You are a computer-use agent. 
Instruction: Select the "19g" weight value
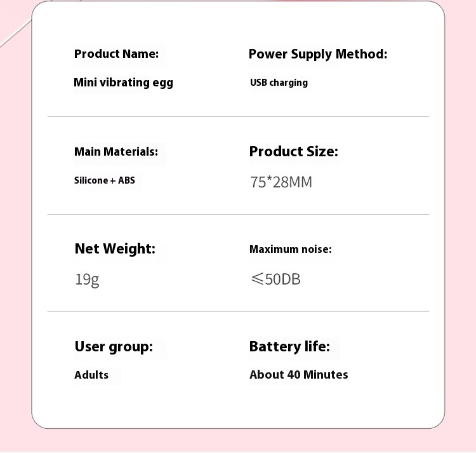coord(87,279)
